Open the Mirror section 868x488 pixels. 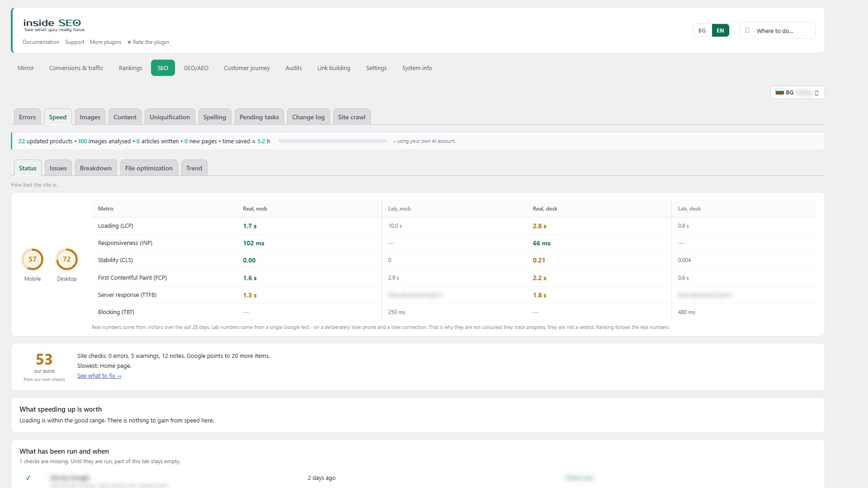[26, 68]
